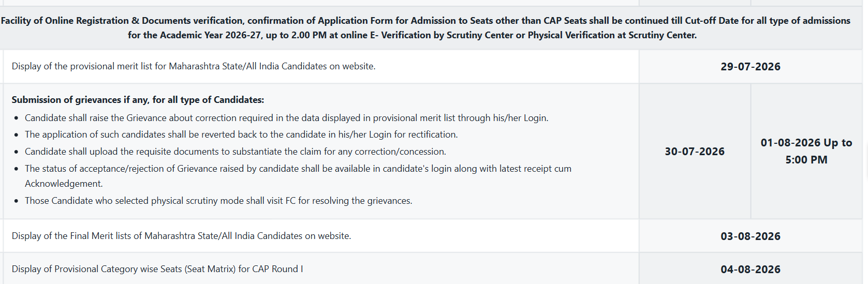Viewport: 868px width, 284px height.
Task: Click the 'Submission of grievances' heading
Action: [138, 100]
